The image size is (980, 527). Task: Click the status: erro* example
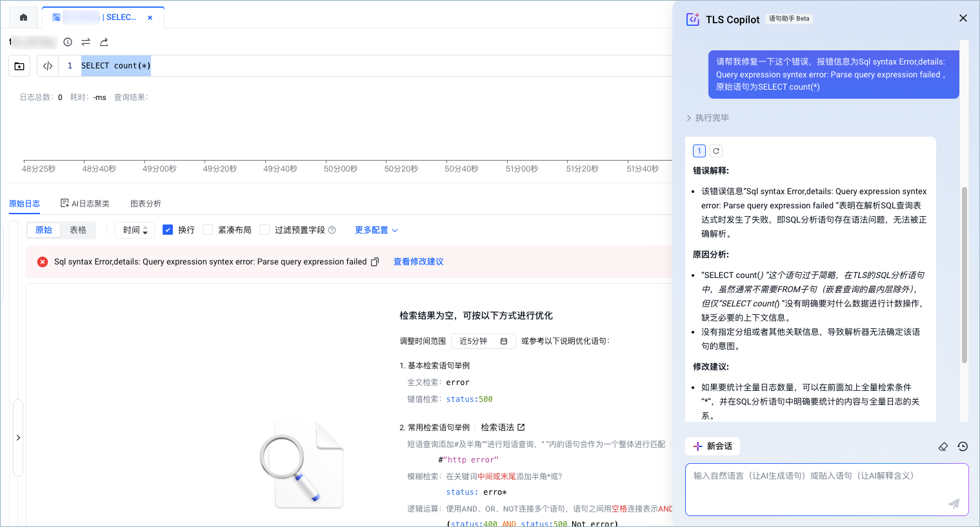pos(477,492)
